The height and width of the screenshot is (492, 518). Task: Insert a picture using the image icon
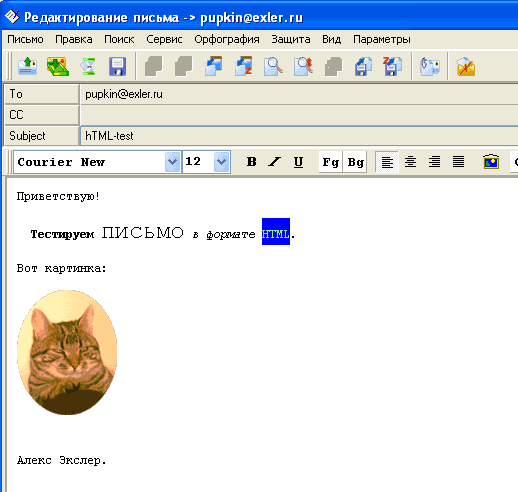coord(491,162)
